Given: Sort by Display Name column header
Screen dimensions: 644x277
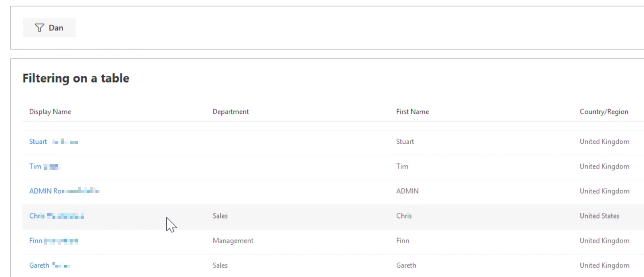Looking at the screenshot, I should 50,112.
